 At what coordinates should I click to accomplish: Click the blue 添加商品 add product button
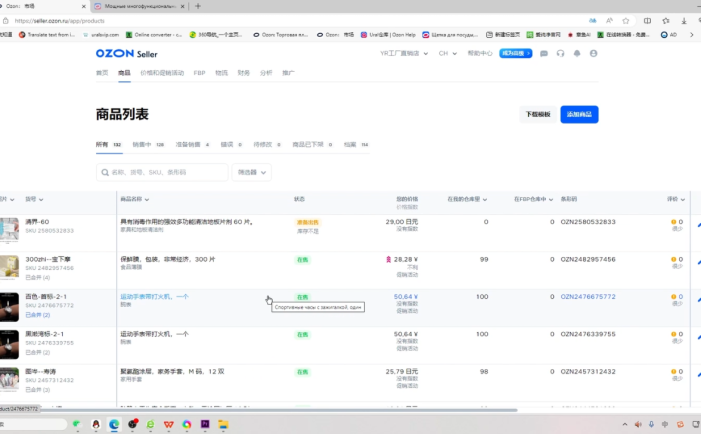click(x=579, y=114)
